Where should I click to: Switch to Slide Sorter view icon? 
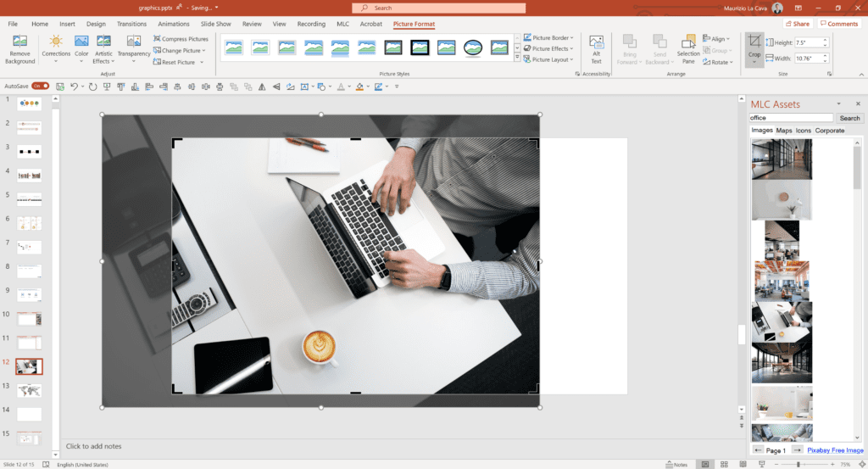tap(725, 465)
